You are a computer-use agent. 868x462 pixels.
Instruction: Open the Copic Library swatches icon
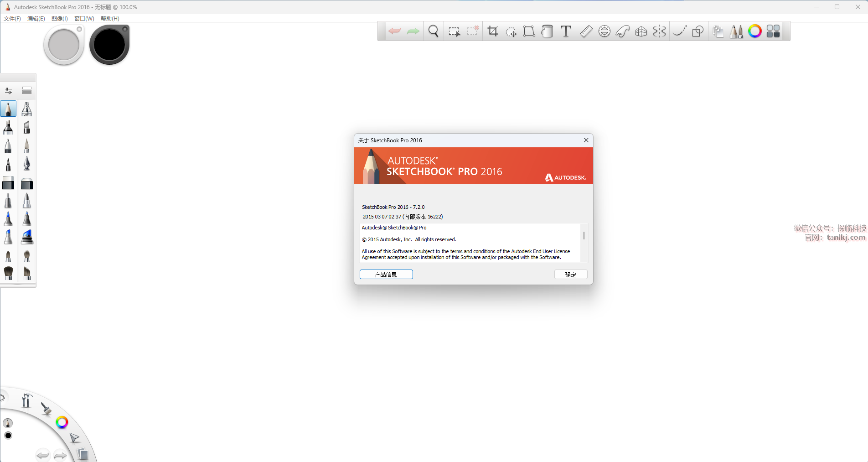click(773, 31)
